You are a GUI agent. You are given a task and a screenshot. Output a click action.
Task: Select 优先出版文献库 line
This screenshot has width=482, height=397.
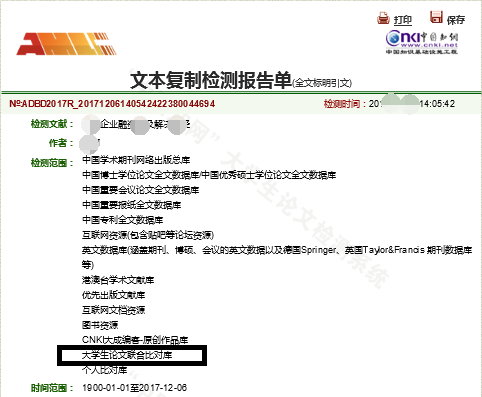113,295
